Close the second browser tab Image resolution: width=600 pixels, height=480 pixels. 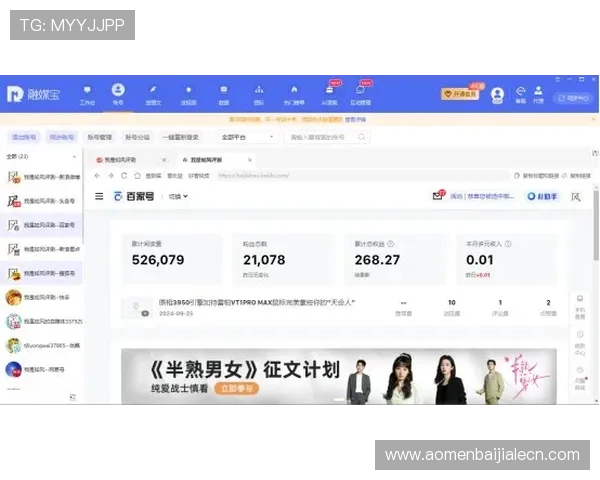[x=250, y=160]
